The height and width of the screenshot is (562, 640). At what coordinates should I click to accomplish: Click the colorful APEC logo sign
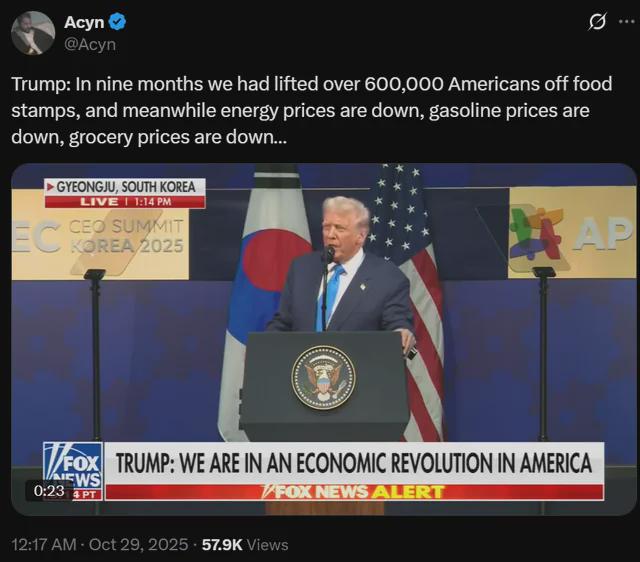[572, 233]
